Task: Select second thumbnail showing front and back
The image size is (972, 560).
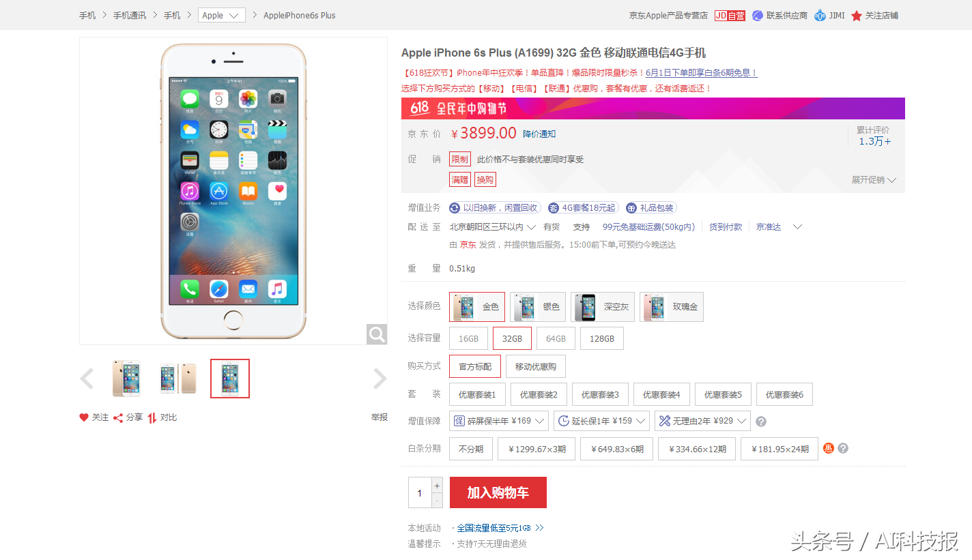Action: [x=178, y=379]
